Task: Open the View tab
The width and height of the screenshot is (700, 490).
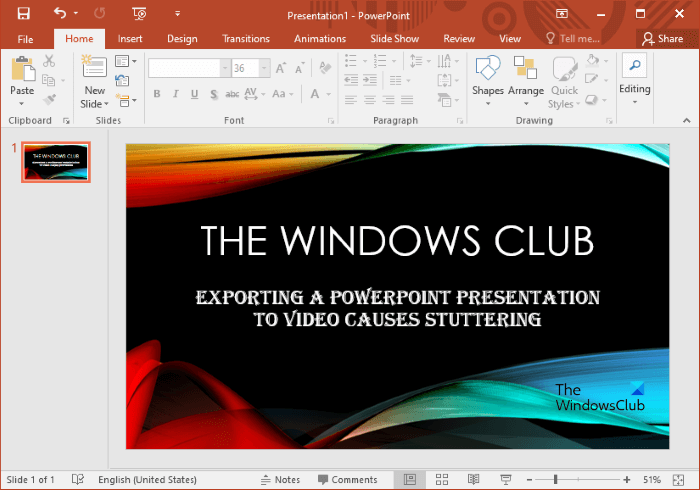Action: tap(510, 39)
